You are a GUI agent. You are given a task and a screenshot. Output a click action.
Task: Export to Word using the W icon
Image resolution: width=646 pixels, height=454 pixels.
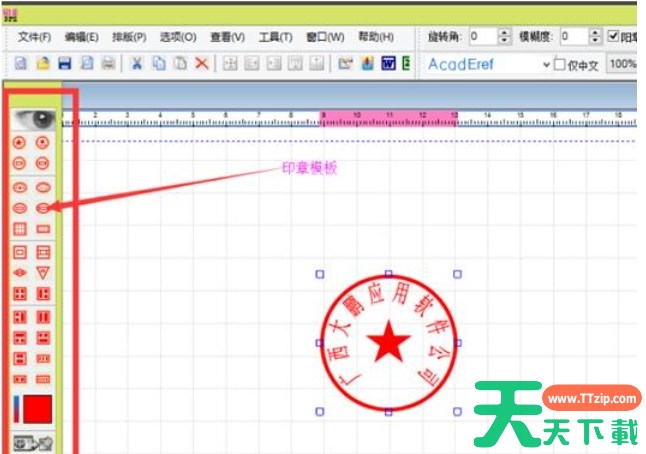[x=388, y=63]
